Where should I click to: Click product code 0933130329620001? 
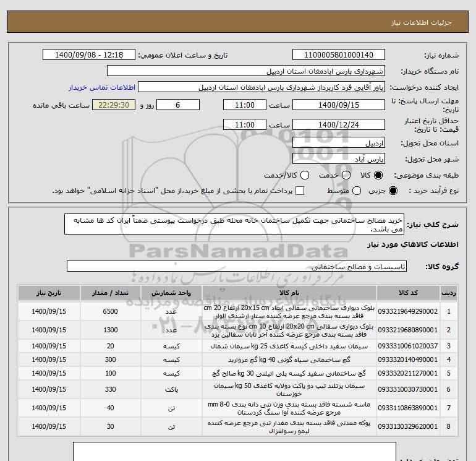(x=408, y=426)
